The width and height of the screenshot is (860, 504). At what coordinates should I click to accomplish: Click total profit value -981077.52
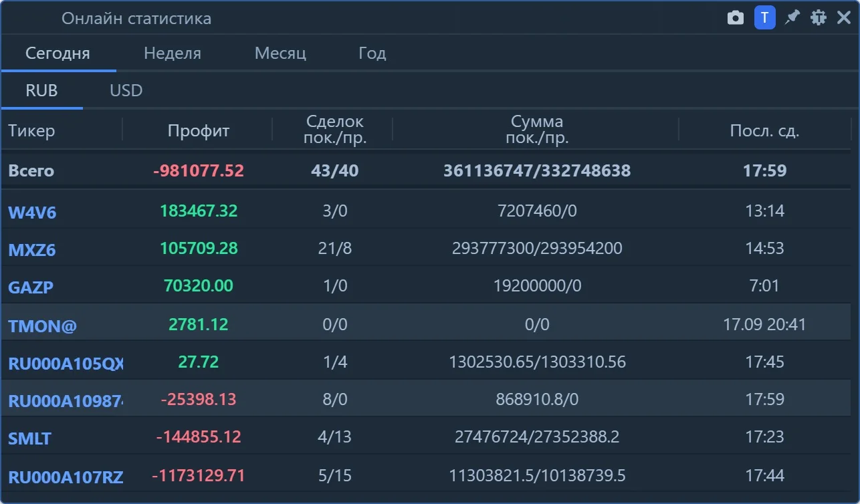199,170
